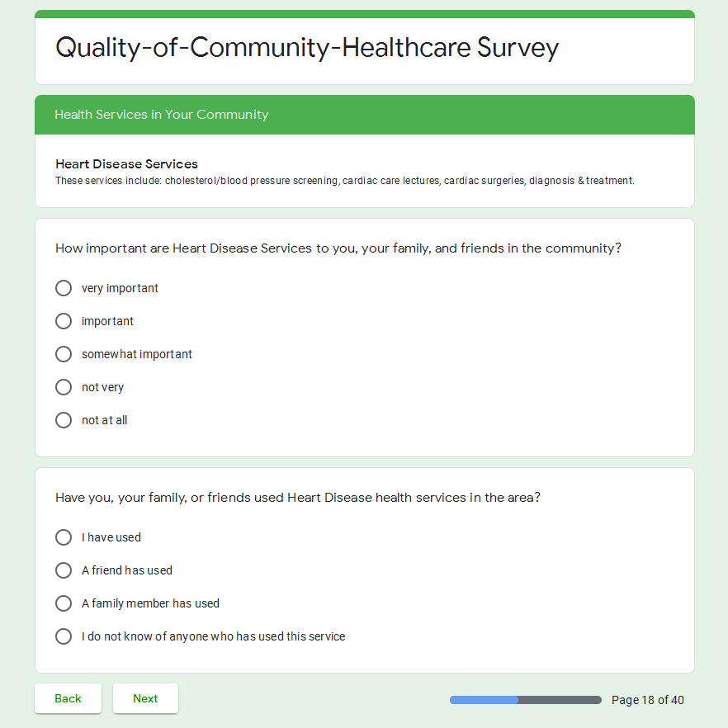Choose 'A friend has used' option
728x728 pixels.
click(x=64, y=570)
